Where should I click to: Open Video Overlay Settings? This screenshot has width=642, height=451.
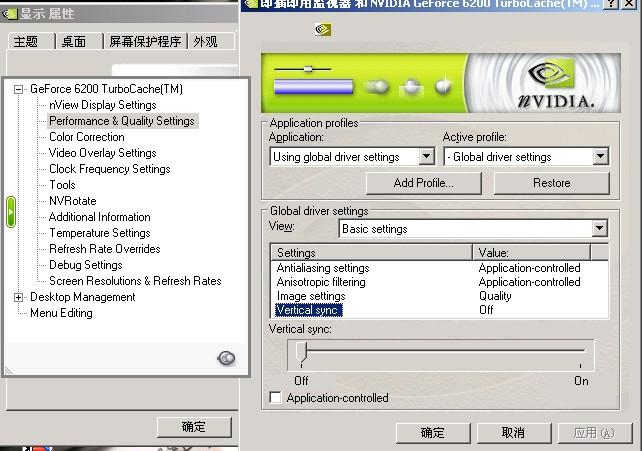[103, 153]
